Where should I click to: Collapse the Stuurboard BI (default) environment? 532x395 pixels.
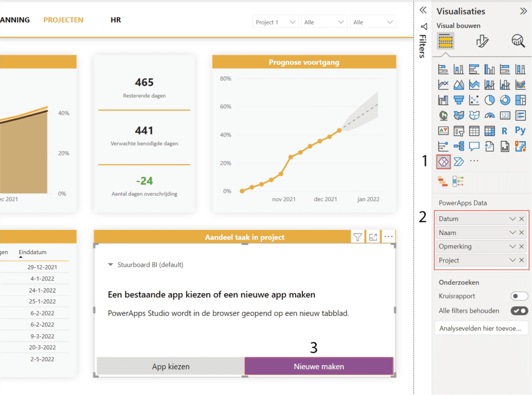click(110, 265)
